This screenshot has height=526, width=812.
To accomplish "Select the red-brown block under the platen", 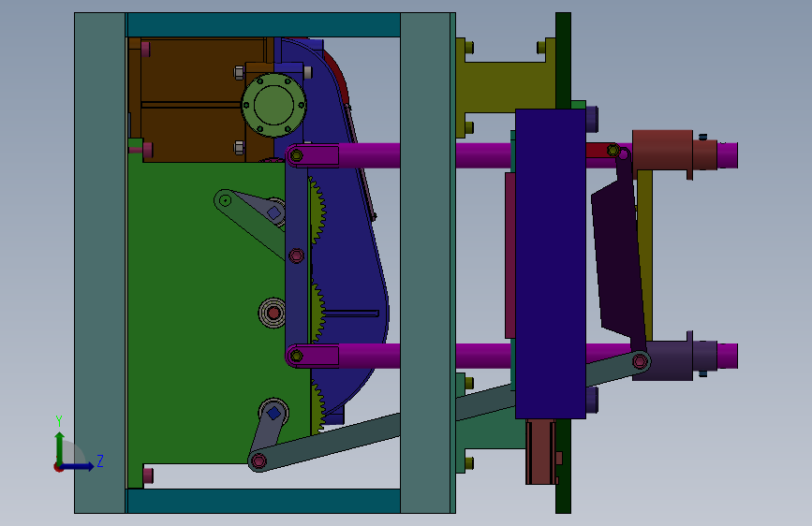I will click(x=540, y=451).
